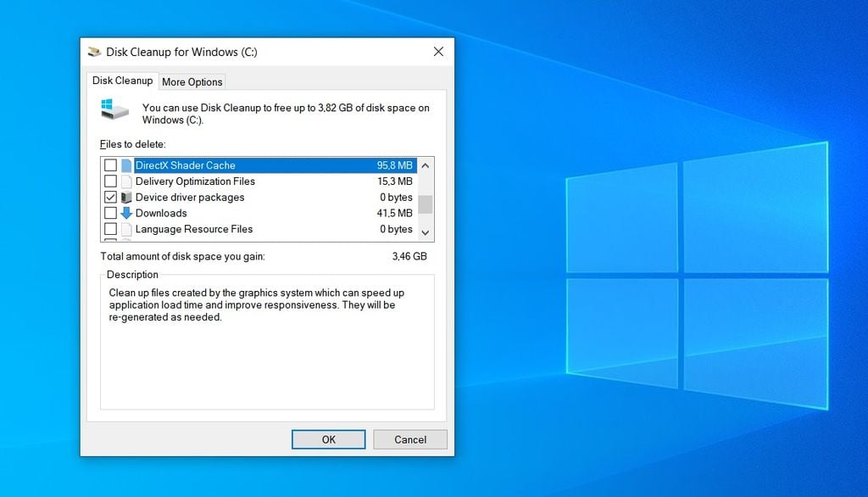Tick the Downloads checkbox
The width and height of the screenshot is (868, 497).
pyautogui.click(x=110, y=214)
